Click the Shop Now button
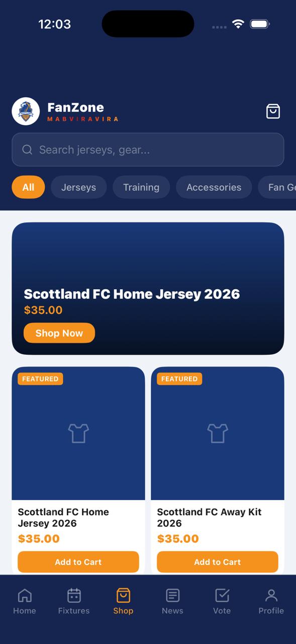The width and height of the screenshot is (296, 644). tap(59, 333)
